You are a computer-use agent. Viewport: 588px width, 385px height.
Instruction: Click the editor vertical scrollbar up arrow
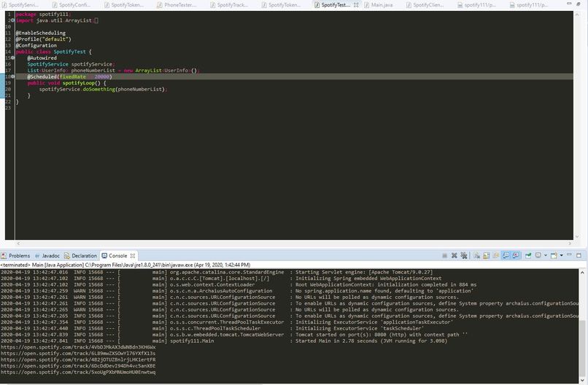point(577,14)
